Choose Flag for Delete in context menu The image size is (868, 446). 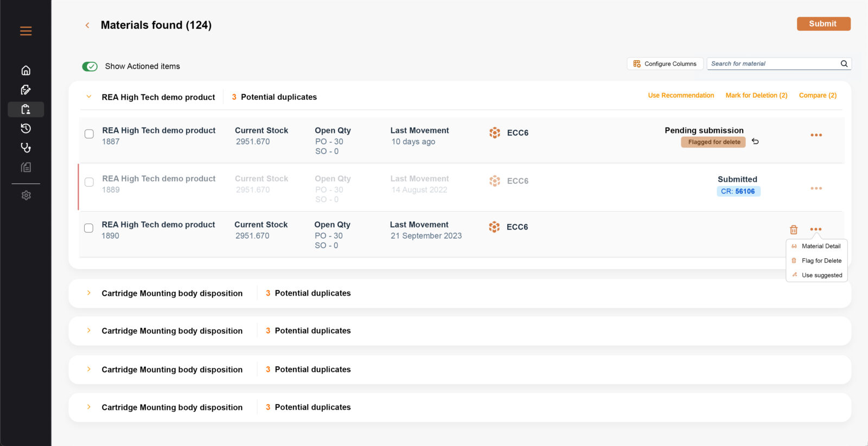pyautogui.click(x=821, y=261)
